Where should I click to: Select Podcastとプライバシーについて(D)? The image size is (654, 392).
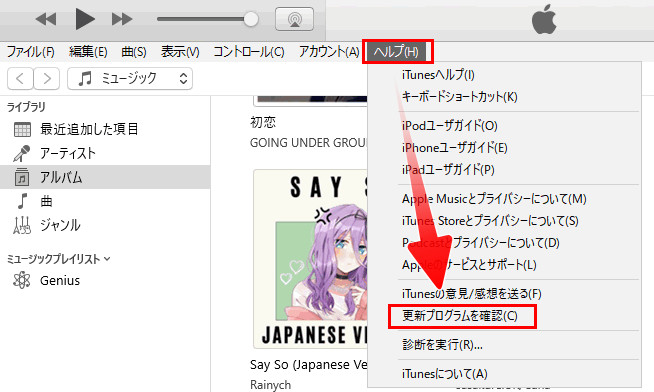(480, 243)
